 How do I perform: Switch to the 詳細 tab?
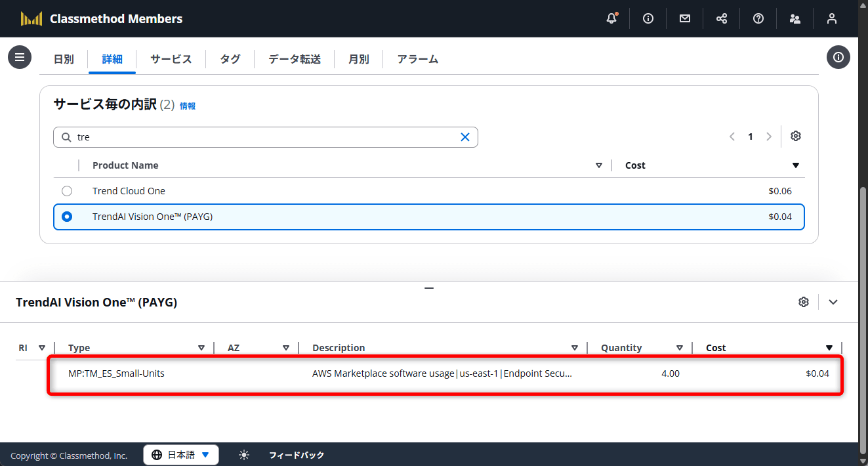tap(112, 59)
